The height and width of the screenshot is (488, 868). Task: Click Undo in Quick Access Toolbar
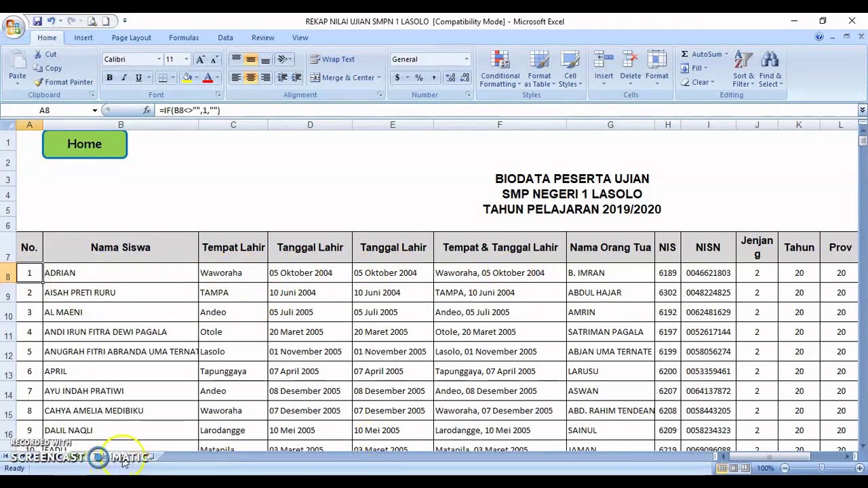(50, 21)
